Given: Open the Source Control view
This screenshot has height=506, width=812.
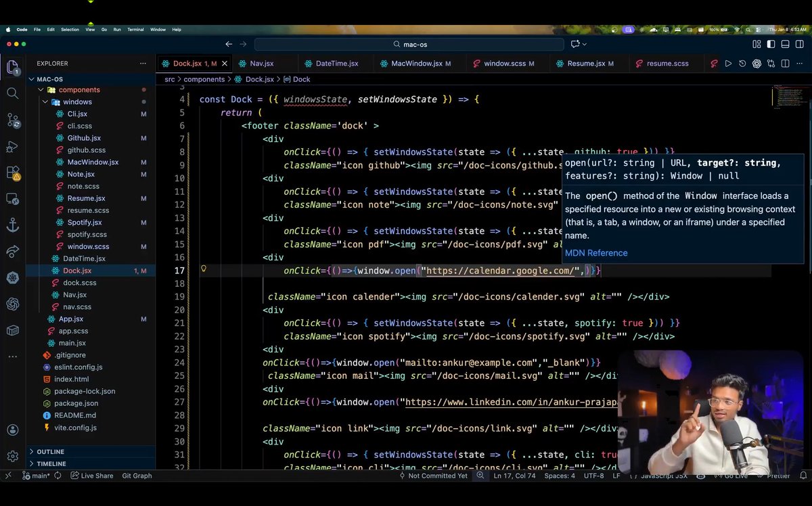Looking at the screenshot, I should (13, 120).
